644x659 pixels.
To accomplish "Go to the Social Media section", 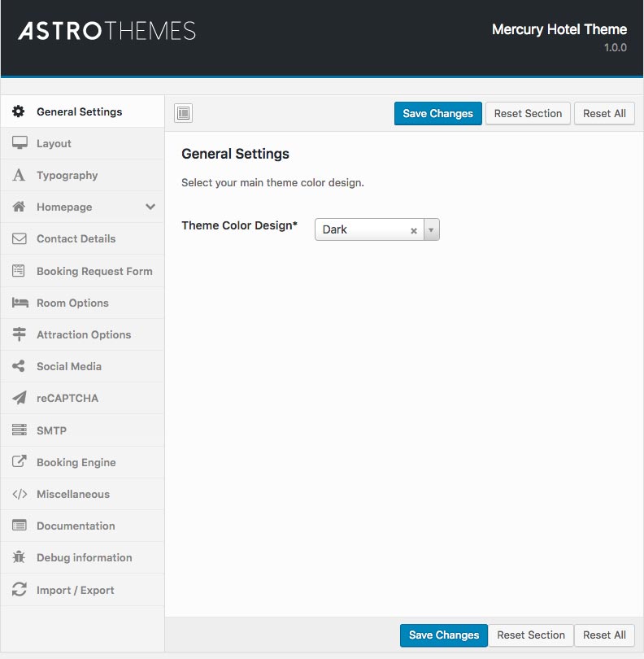I will tap(82, 366).
